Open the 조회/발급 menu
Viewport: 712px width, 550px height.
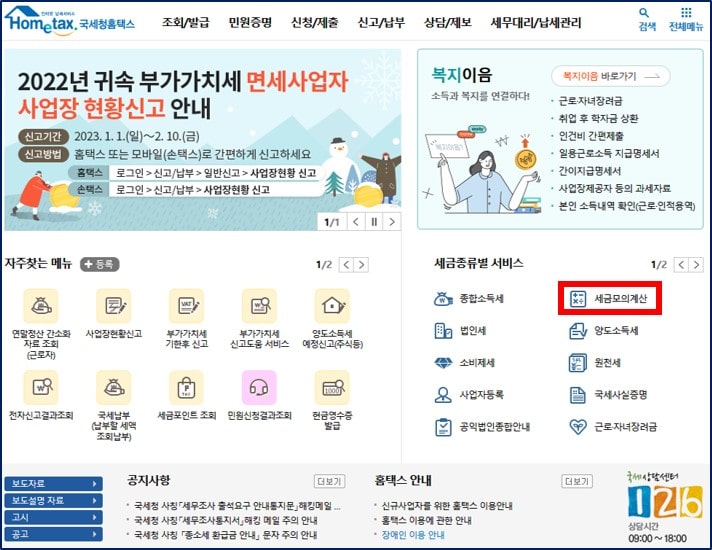click(186, 22)
